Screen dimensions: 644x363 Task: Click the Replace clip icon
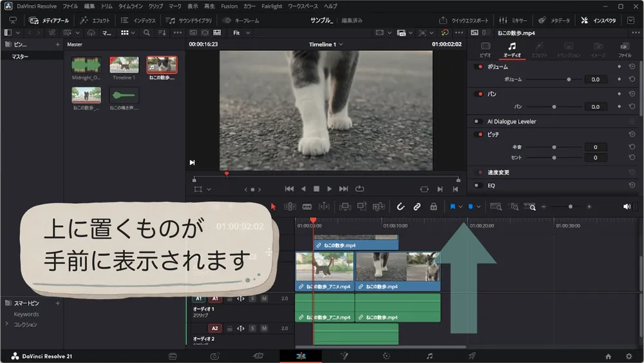[x=378, y=206]
